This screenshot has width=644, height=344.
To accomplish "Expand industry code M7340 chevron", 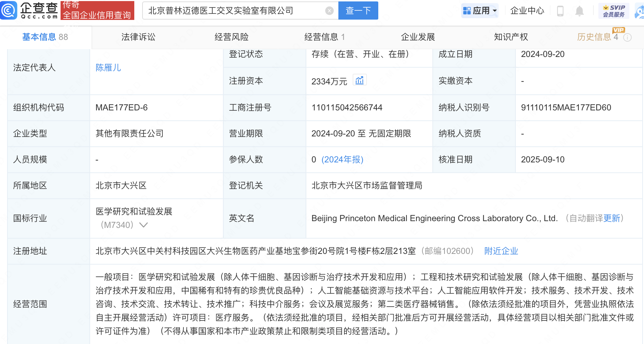I will (144, 225).
